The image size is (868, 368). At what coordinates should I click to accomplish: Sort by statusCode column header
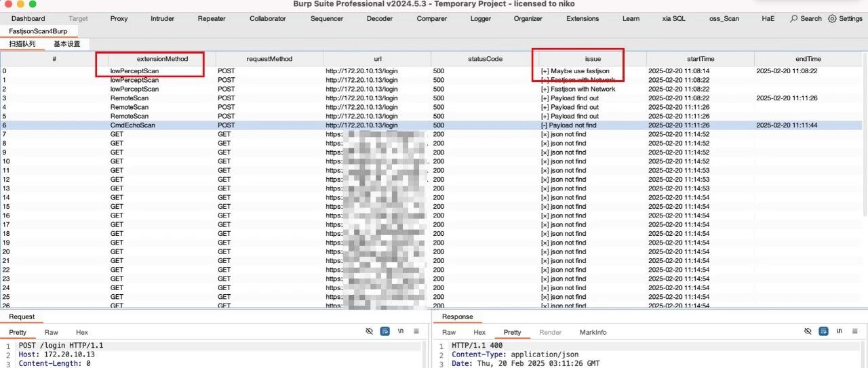point(485,59)
